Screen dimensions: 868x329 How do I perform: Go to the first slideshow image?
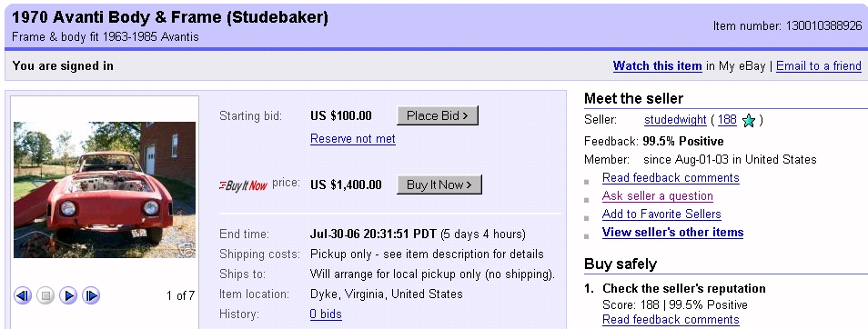(23, 296)
